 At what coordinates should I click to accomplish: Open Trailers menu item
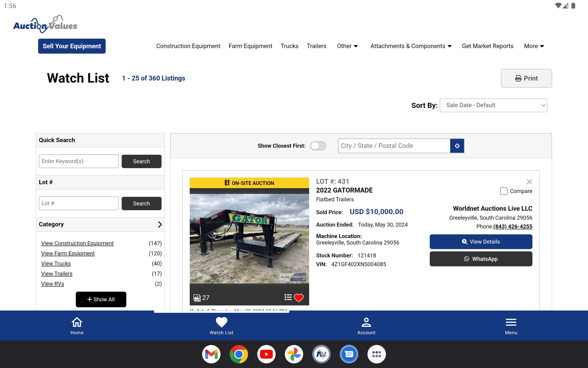(316, 46)
